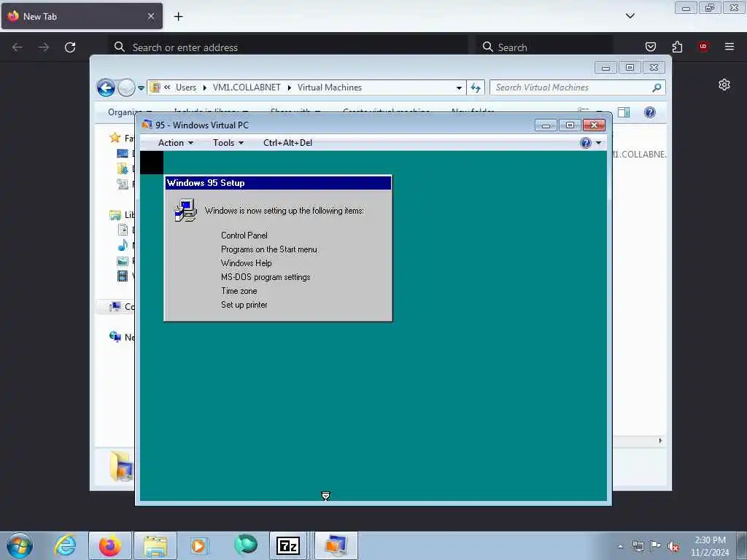Open the New Tab personalize gear icon
Viewport: 747px width, 560px height.
coord(724,85)
